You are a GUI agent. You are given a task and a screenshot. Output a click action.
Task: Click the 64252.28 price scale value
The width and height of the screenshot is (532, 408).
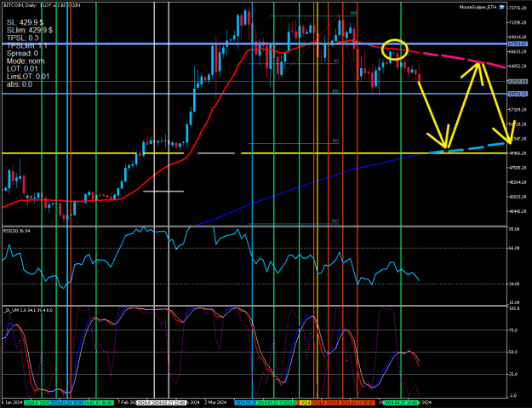tap(518, 66)
